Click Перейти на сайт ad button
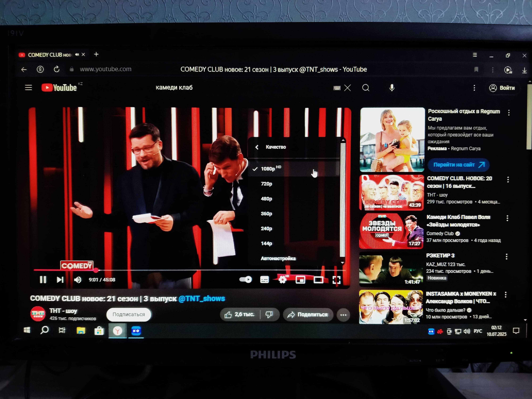The image size is (532, 399). 459,165
